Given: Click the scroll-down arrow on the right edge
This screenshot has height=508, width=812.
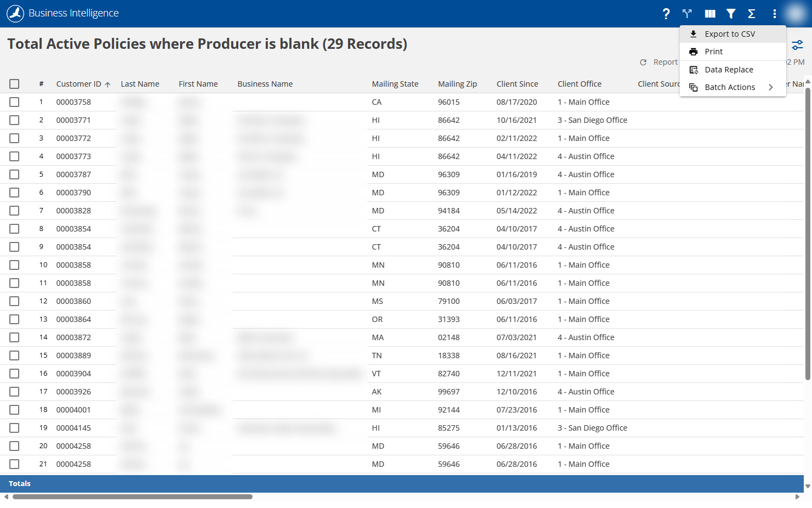Looking at the screenshot, I should coord(808,486).
